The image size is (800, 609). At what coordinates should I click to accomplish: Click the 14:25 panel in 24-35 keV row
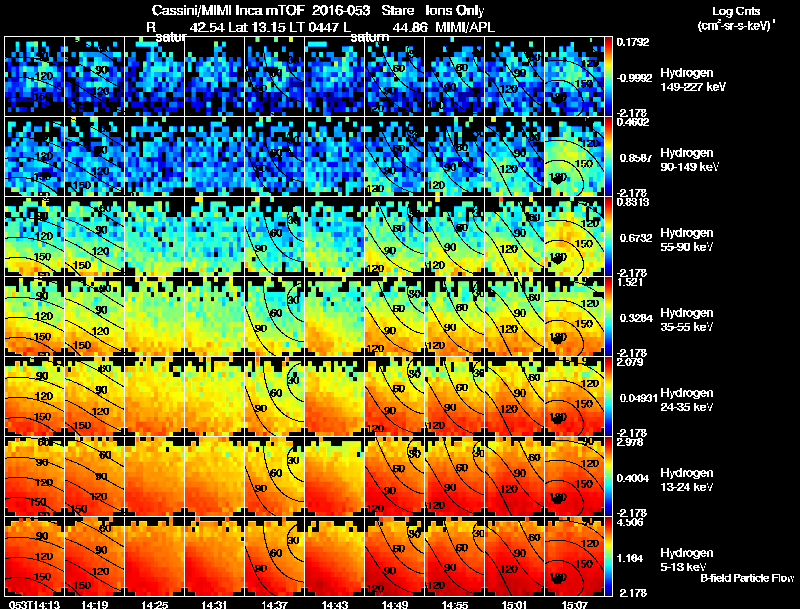pyautogui.click(x=155, y=396)
